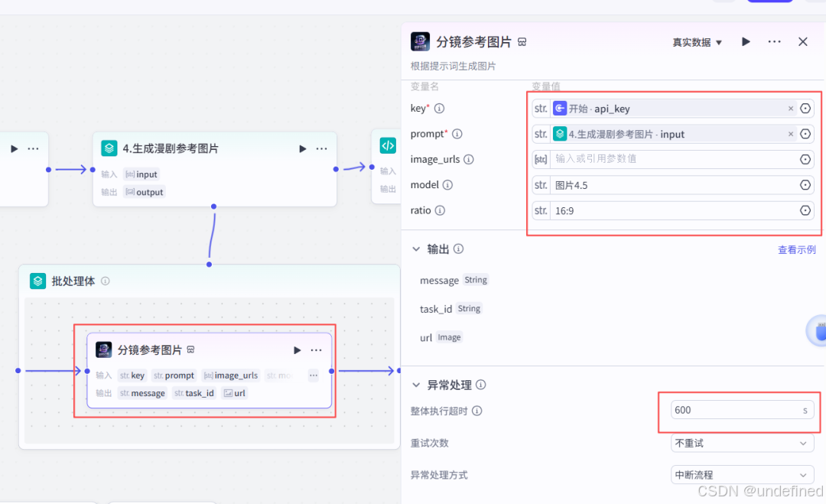Click the task_id String output row
Viewport: 826px width, 504px height.
click(x=451, y=309)
